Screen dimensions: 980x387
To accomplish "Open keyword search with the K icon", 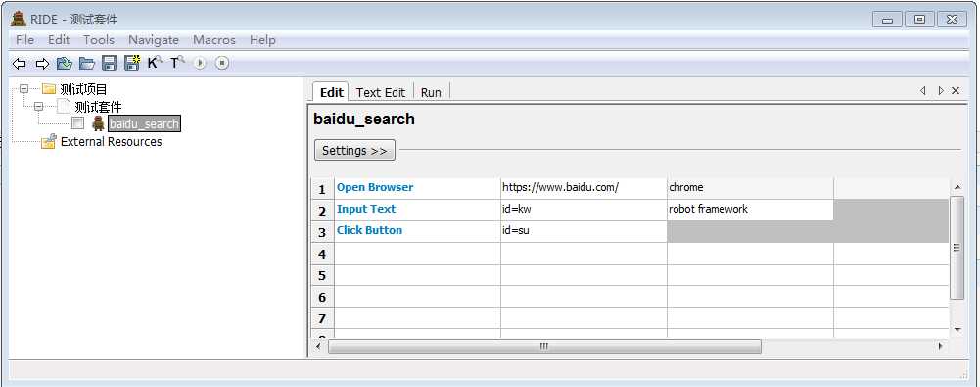I will click(x=155, y=63).
